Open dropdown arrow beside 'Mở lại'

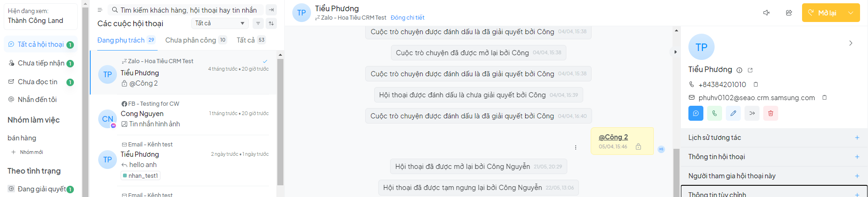851,13
